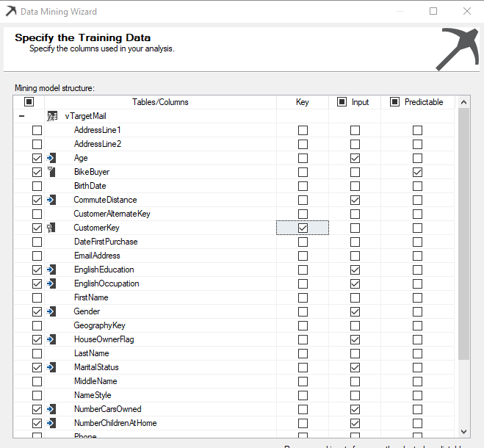Click the input icon beside CommuteDistance
The height and width of the screenshot is (448, 484).
tap(51, 200)
